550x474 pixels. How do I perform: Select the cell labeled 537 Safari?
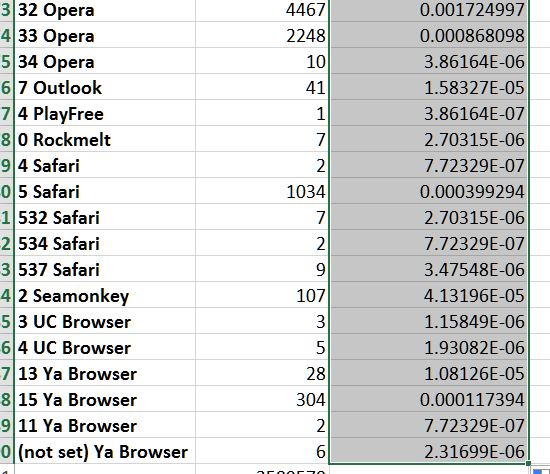tap(105, 268)
